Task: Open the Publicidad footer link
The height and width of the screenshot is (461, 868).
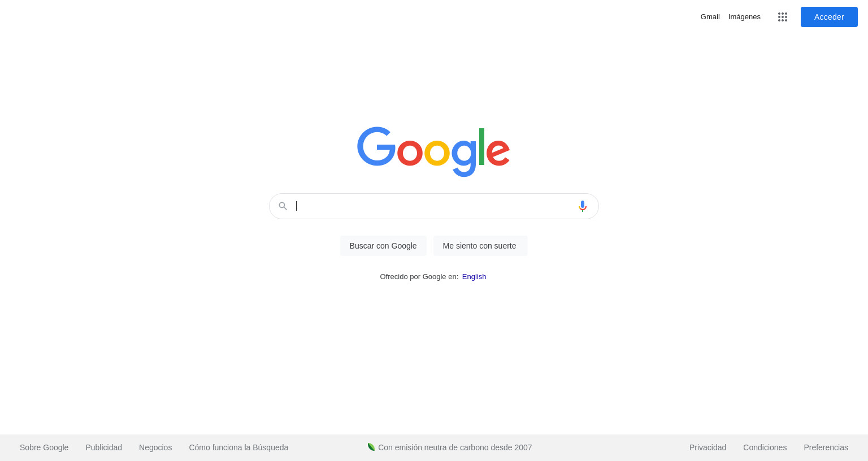Action: [104, 447]
